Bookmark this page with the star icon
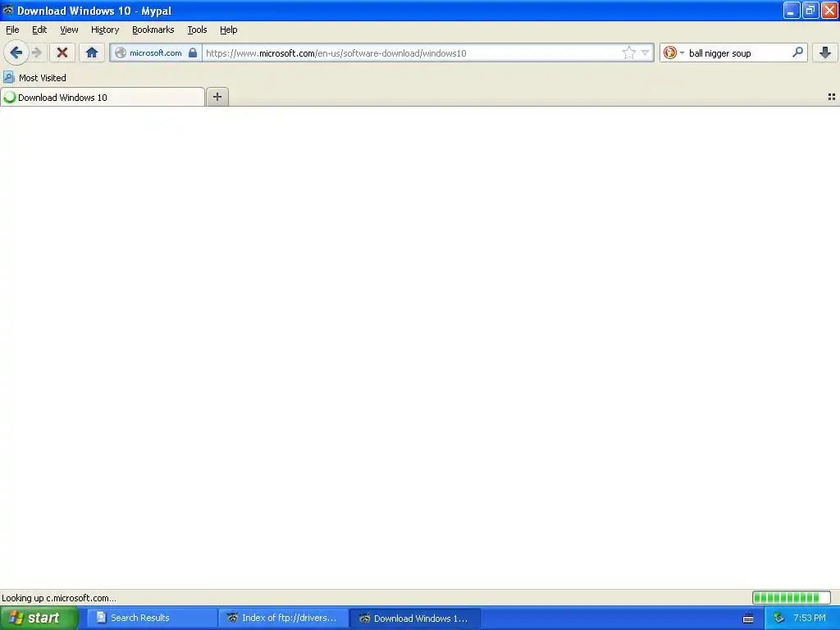Image resolution: width=840 pixels, height=630 pixels. tap(629, 52)
